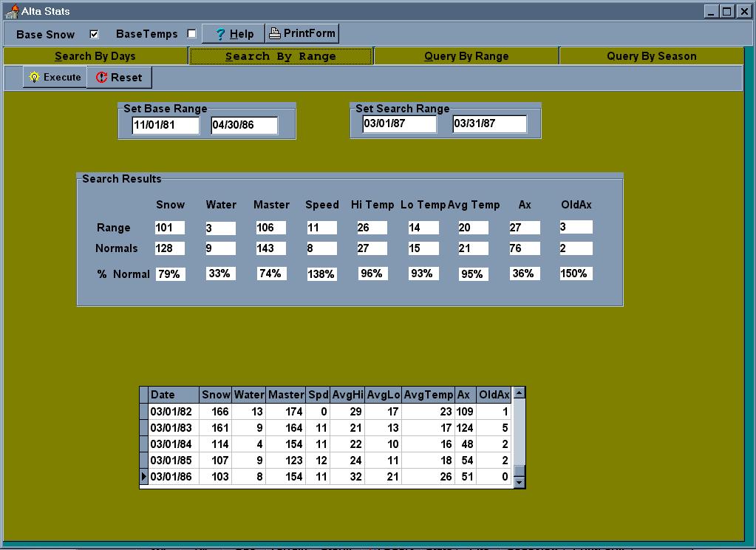
Task: Click the % Normal OldAx field 150%
Action: pos(576,274)
